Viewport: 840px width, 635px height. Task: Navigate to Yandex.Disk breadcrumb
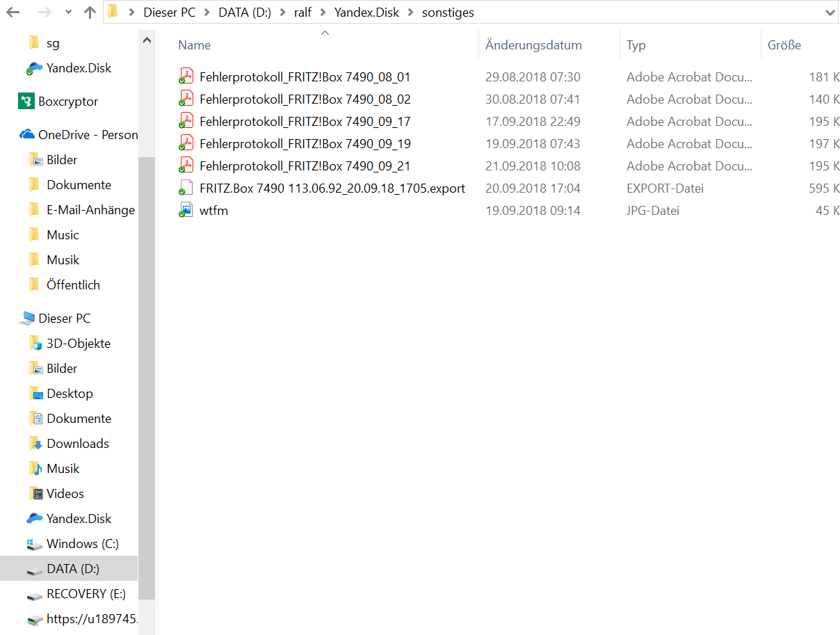(x=367, y=13)
